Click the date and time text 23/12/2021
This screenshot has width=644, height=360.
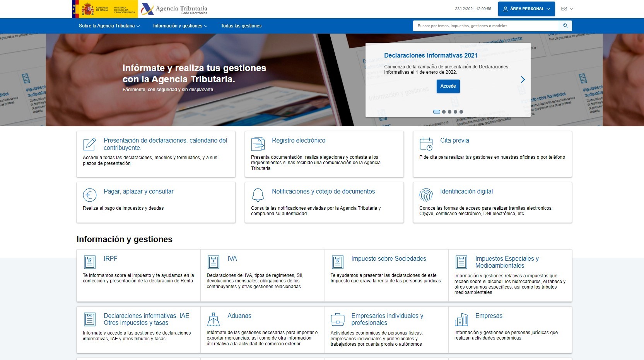pyautogui.click(x=473, y=9)
